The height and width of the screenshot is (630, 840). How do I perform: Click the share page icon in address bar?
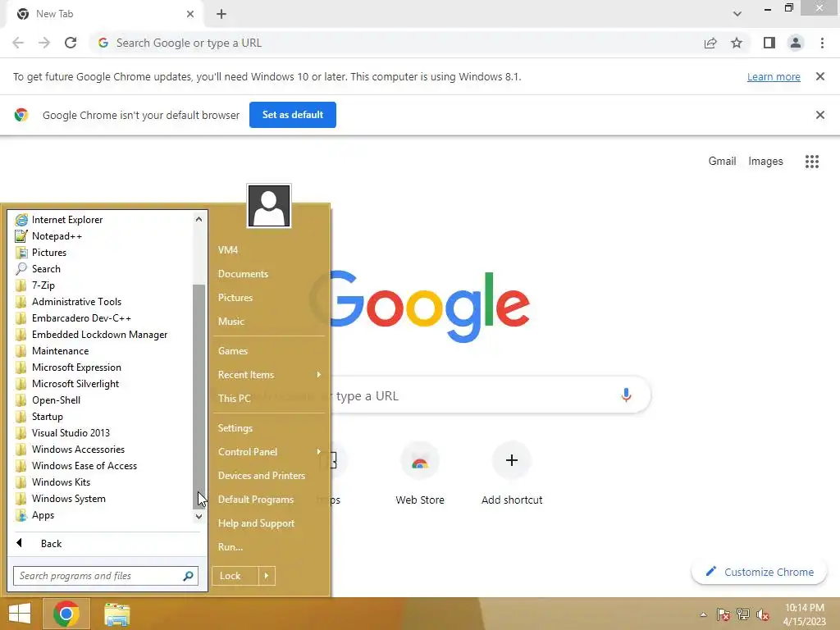pos(710,43)
